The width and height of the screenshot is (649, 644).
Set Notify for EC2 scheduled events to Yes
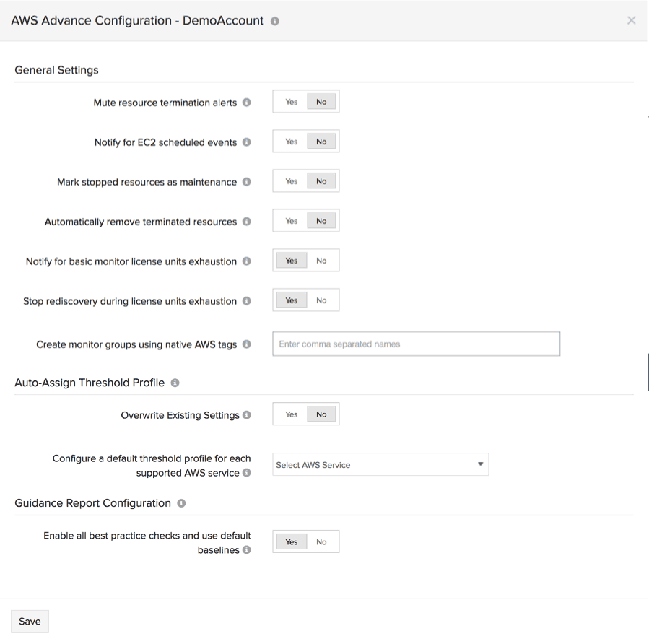[291, 141]
